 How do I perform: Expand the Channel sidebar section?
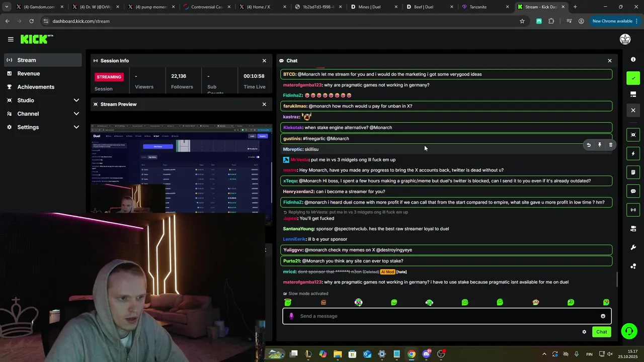(x=76, y=114)
